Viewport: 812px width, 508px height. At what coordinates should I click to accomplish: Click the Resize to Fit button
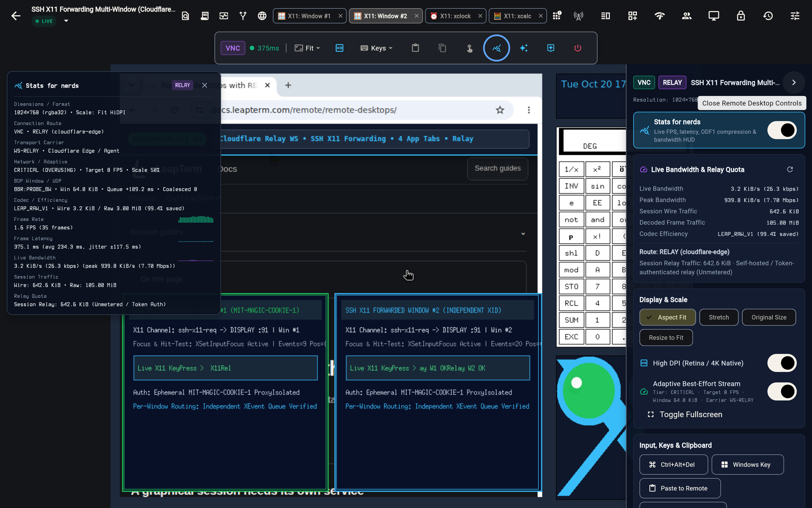coord(666,338)
